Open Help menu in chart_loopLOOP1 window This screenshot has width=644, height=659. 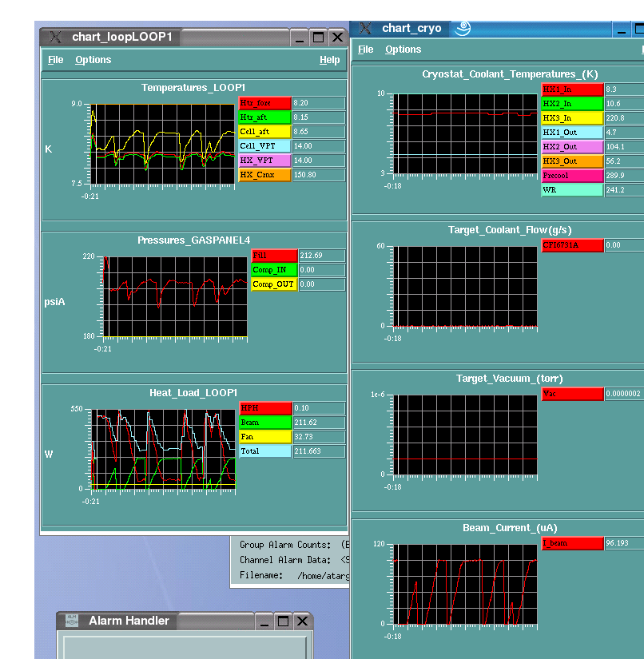pos(329,60)
